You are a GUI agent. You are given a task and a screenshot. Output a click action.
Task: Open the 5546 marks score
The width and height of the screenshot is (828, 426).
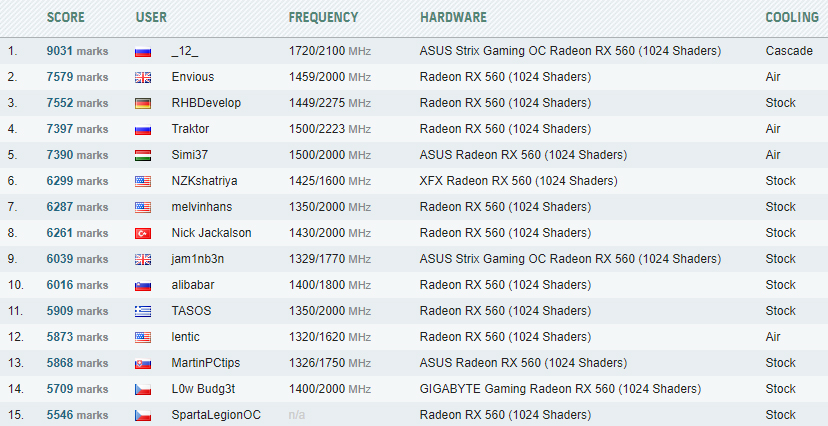point(77,415)
